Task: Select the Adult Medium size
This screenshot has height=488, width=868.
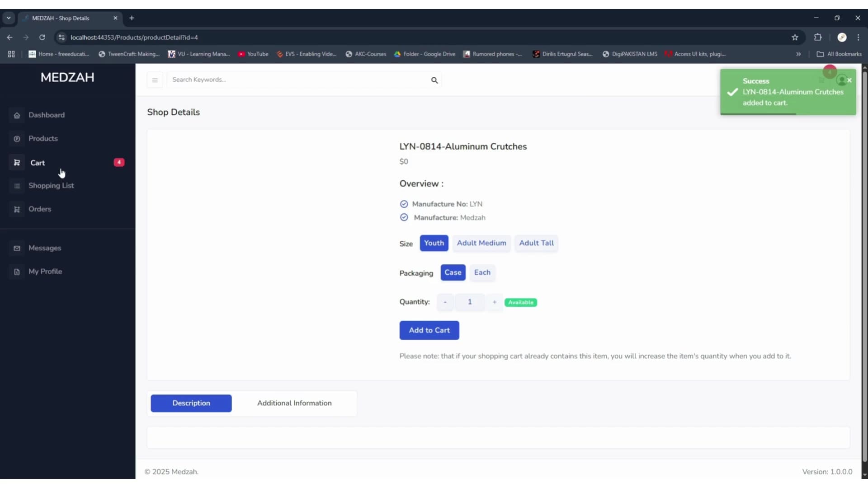Action: point(481,243)
